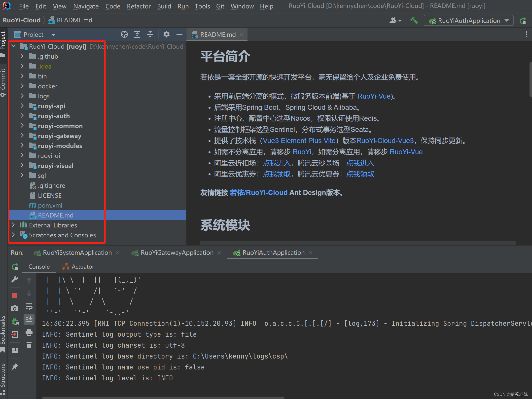Click 点我领取 link for 腾讯云优惠券

(x=360, y=174)
